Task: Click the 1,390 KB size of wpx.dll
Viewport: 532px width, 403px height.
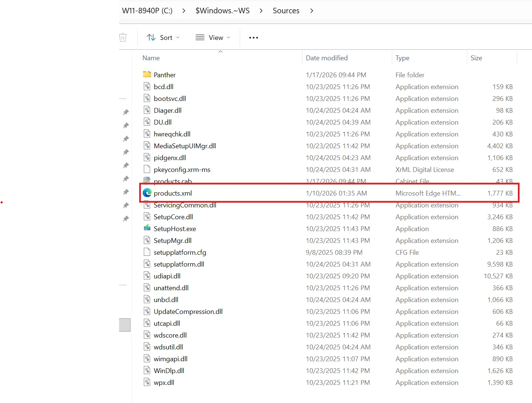Action: point(500,383)
